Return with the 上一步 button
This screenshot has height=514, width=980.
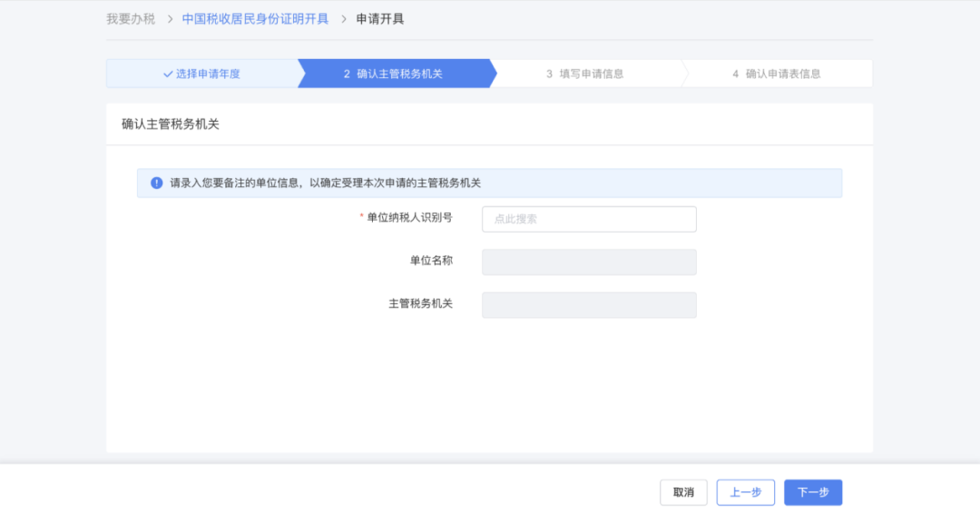(745, 492)
